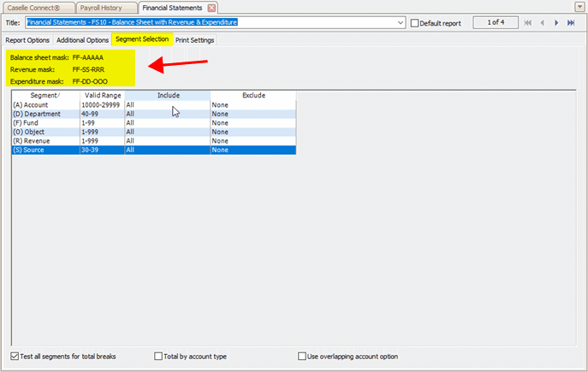Open the Additional Options tab
Image resolution: width=588 pixels, height=372 pixels.
(83, 39)
